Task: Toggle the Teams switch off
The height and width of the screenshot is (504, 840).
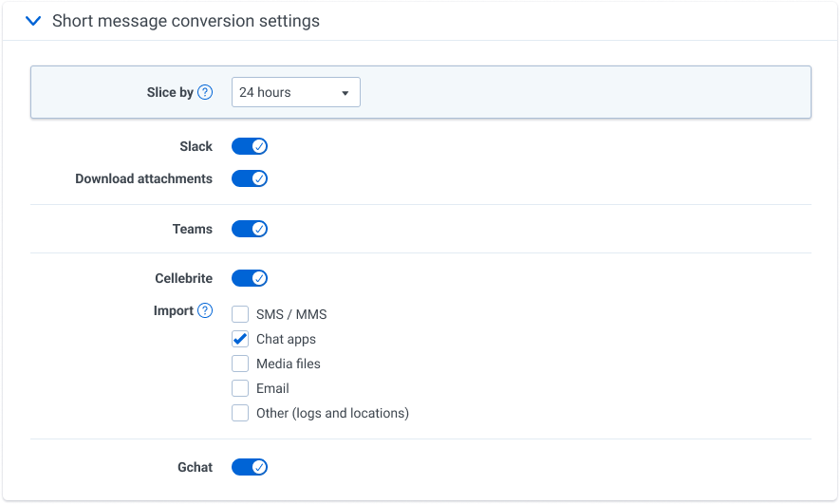Action: tap(250, 229)
